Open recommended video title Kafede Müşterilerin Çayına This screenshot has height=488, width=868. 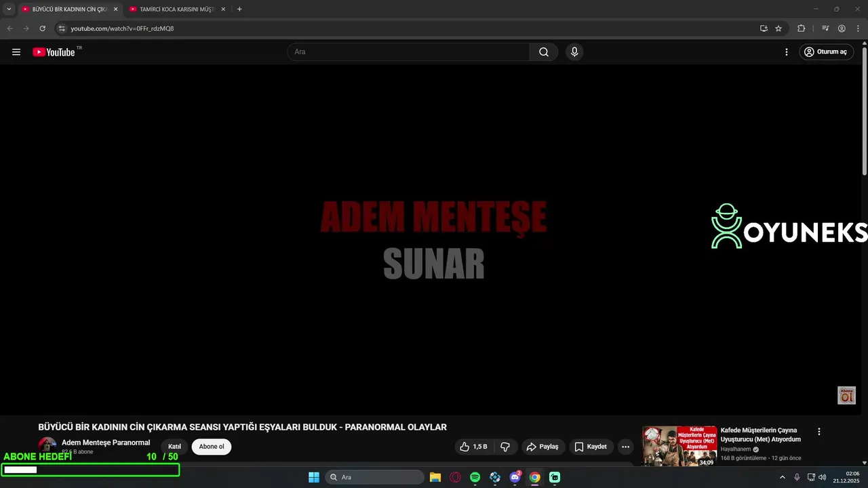click(761, 434)
